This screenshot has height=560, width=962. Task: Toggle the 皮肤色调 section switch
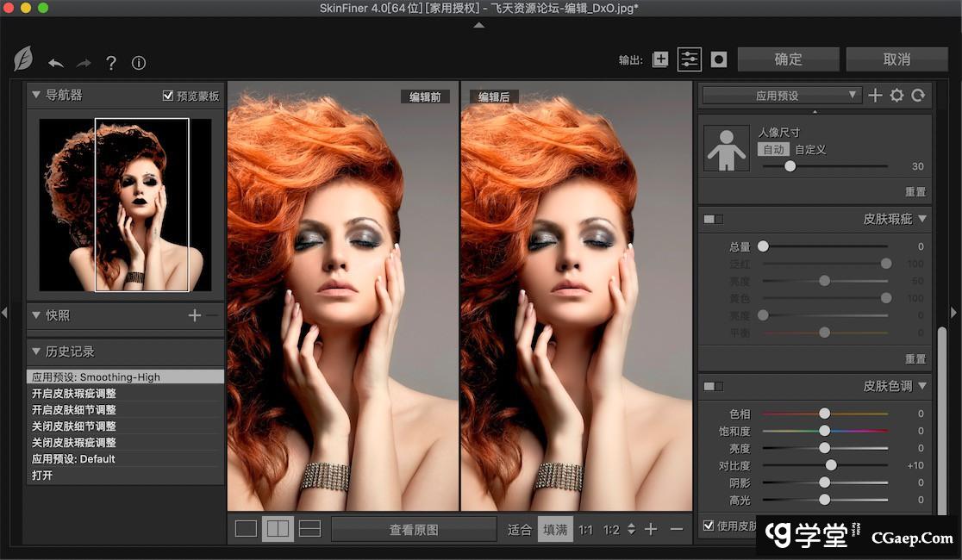pos(713,386)
